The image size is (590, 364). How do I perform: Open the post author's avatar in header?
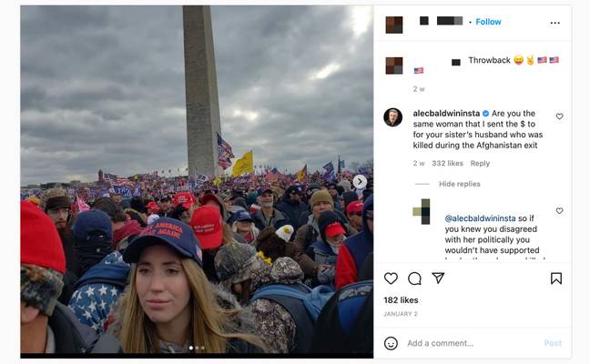(394, 25)
